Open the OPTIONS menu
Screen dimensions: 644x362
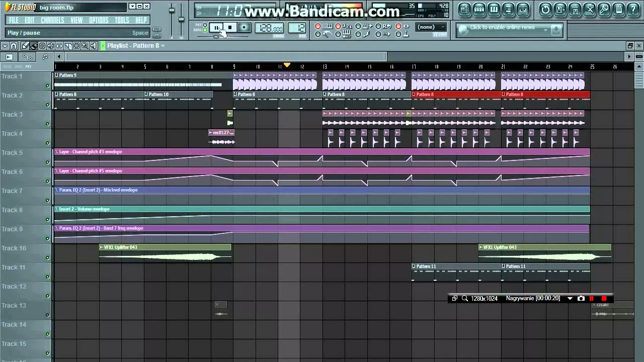[99, 20]
